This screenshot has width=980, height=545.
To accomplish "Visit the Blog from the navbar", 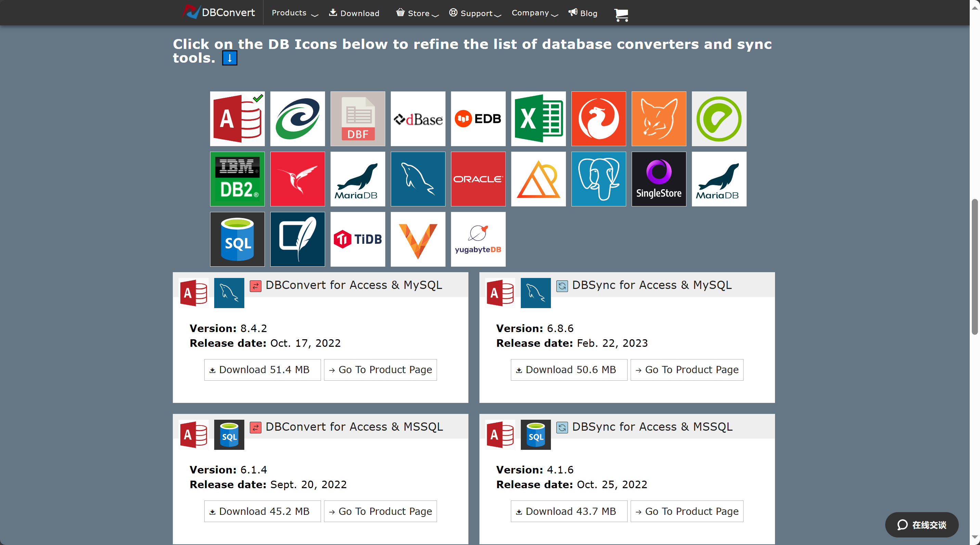I will coord(583,13).
